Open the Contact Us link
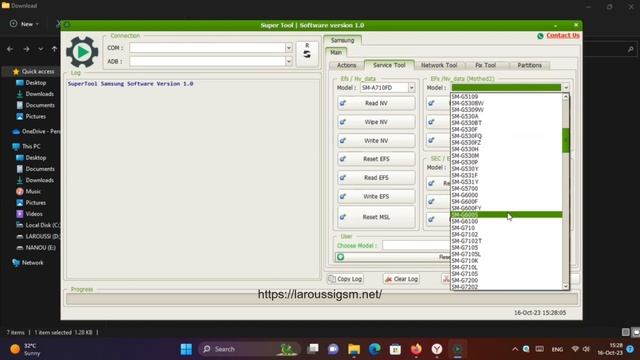 [562, 36]
